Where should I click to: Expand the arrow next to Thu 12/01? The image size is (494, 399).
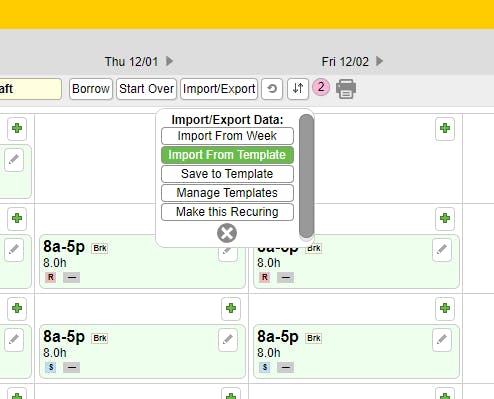(x=169, y=61)
